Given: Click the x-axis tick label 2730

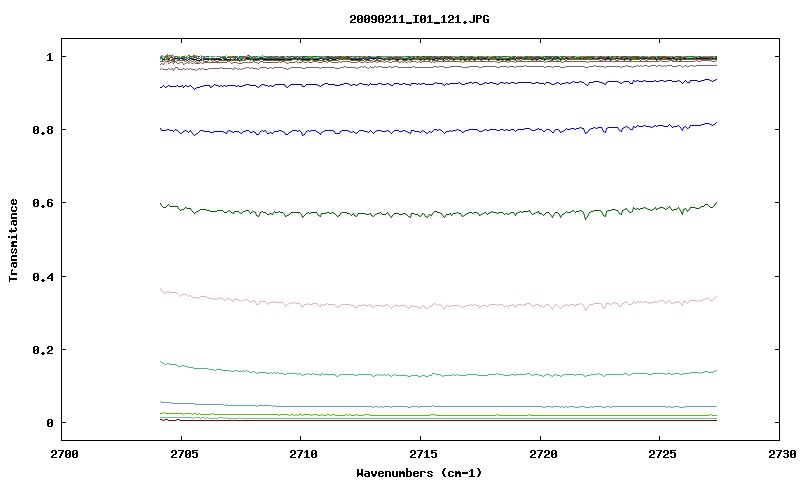Looking at the screenshot, I should (x=782, y=454).
